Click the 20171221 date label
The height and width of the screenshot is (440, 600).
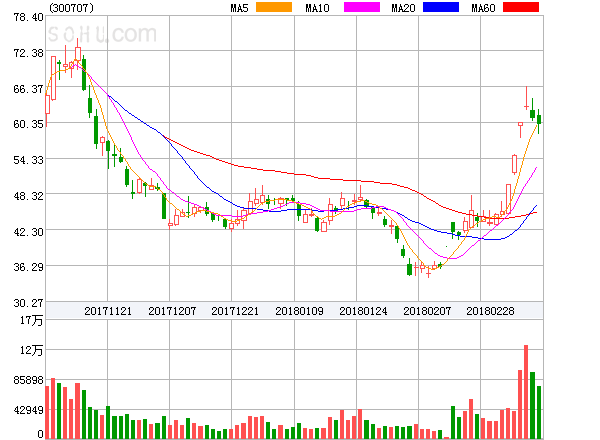click(235, 311)
